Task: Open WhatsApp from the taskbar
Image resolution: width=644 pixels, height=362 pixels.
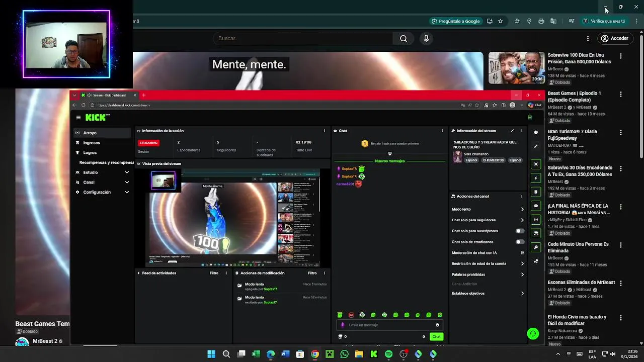Action: coord(344,354)
